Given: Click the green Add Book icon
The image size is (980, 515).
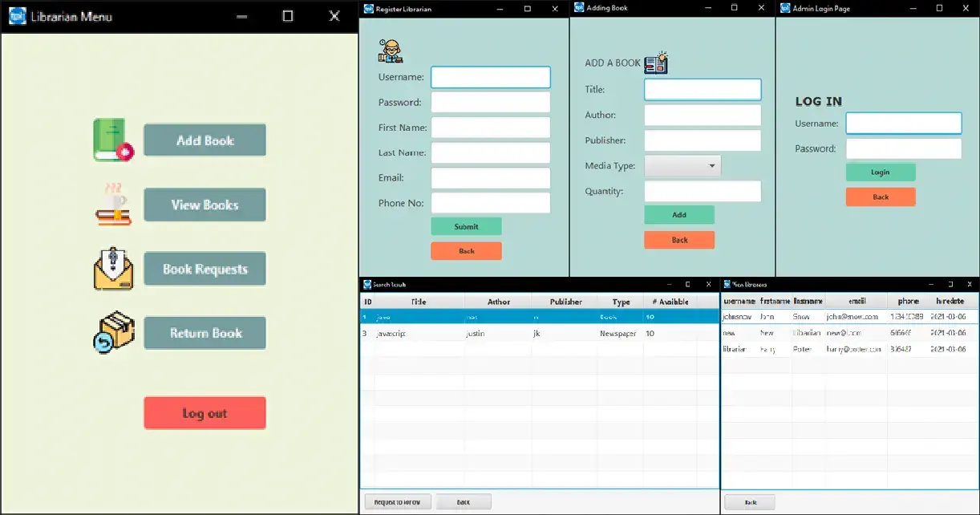Looking at the screenshot, I should click(x=112, y=140).
